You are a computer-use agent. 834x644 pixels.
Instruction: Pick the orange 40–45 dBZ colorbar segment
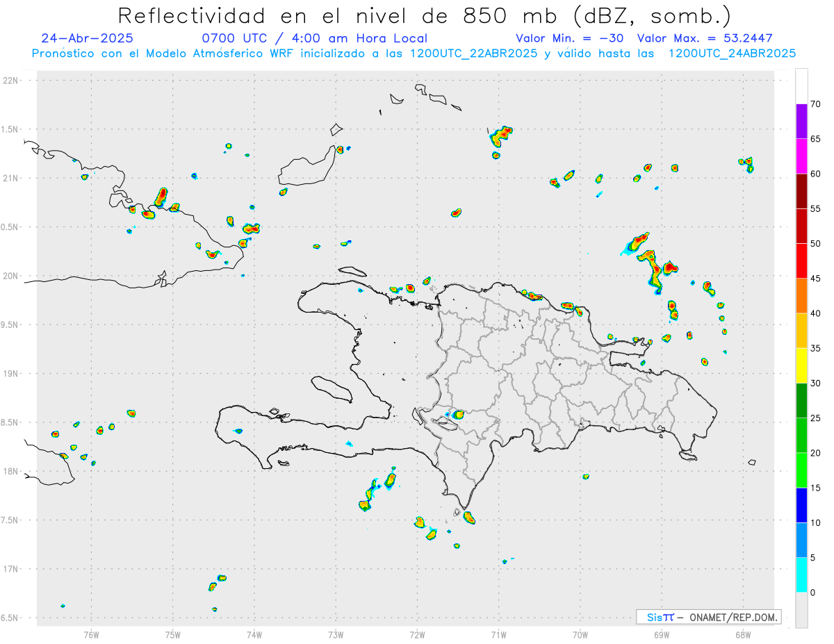pos(801,296)
